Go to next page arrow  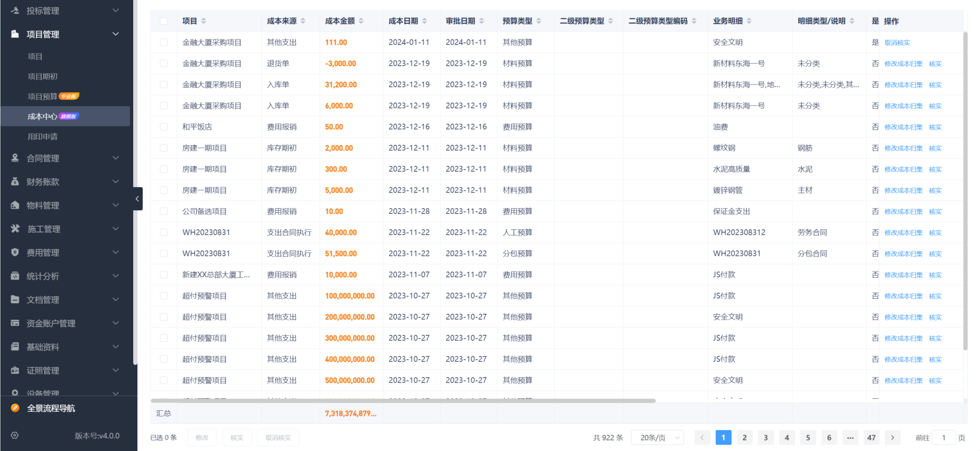point(893,437)
